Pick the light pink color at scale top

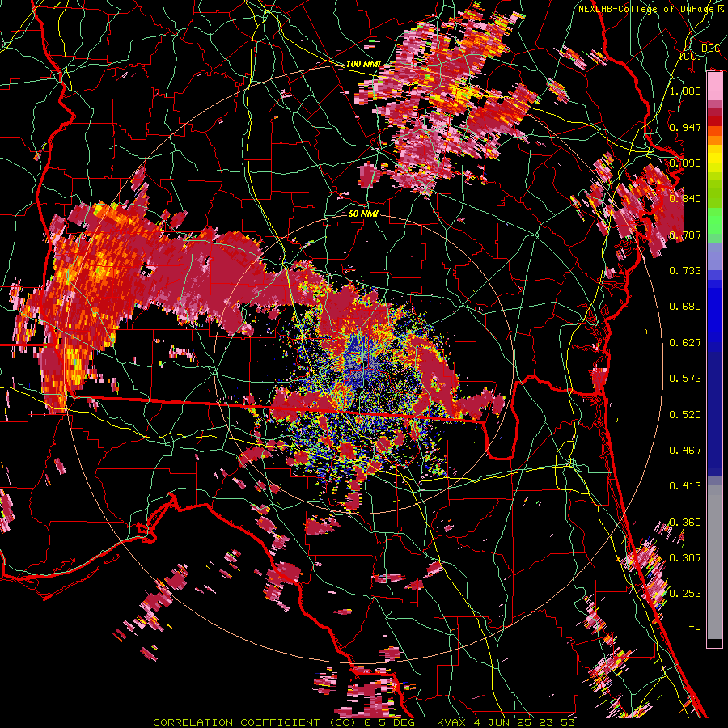(714, 87)
